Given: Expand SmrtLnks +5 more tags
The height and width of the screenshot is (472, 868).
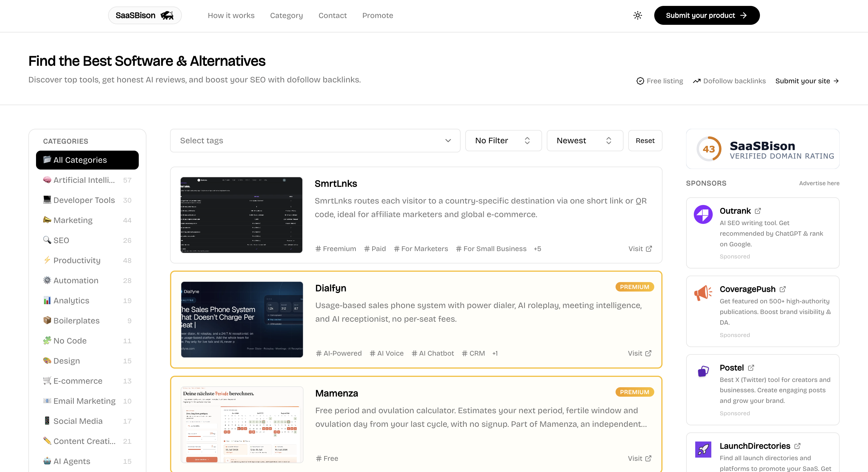Looking at the screenshot, I should click(x=537, y=249).
